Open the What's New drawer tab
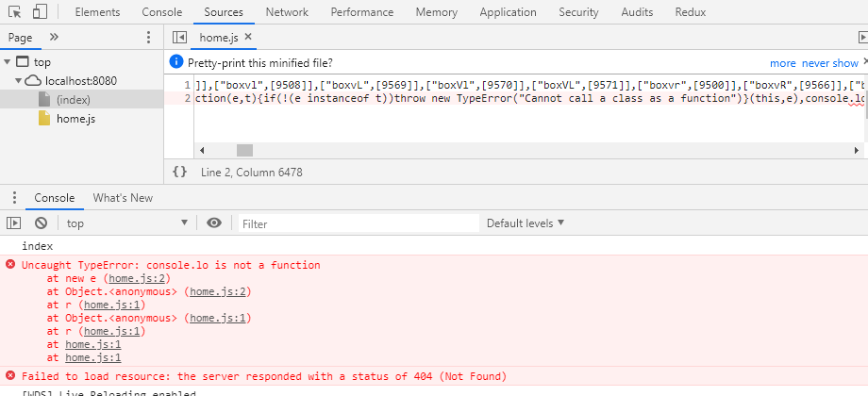The width and height of the screenshot is (868, 396). (x=123, y=198)
